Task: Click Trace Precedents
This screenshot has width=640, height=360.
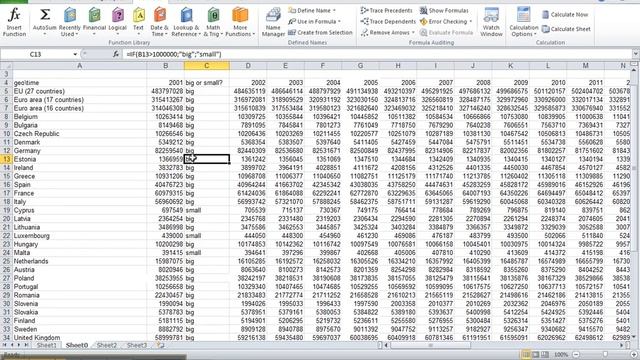Action: click(387, 10)
